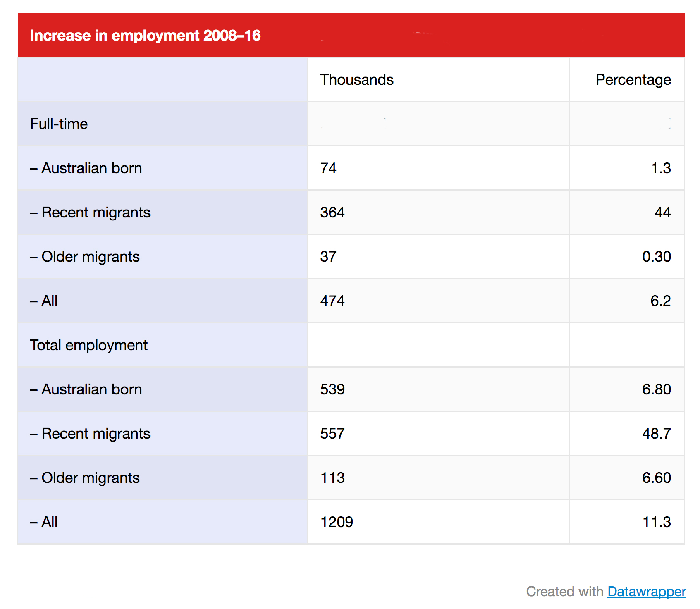Open the Datawrapper link
700x609 pixels.
[x=647, y=592]
